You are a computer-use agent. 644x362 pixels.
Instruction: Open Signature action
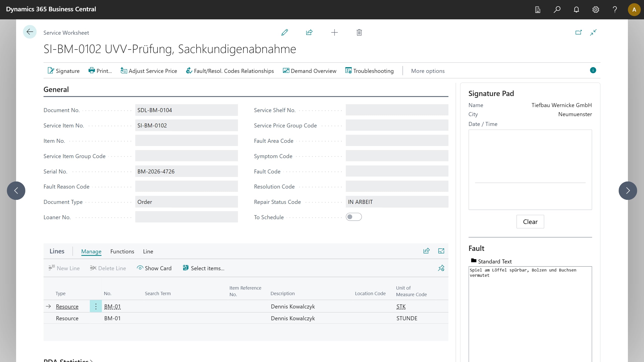(64, 71)
